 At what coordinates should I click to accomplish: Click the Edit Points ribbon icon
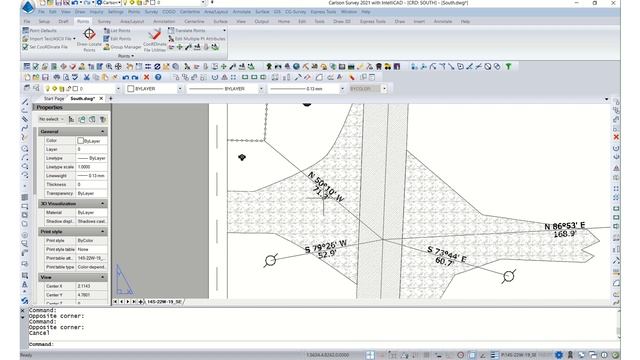click(107, 39)
